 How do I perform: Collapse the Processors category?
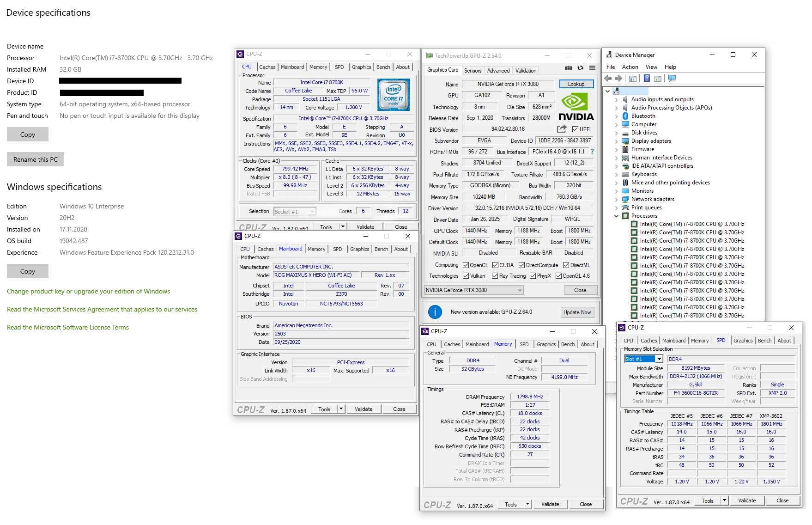point(616,216)
